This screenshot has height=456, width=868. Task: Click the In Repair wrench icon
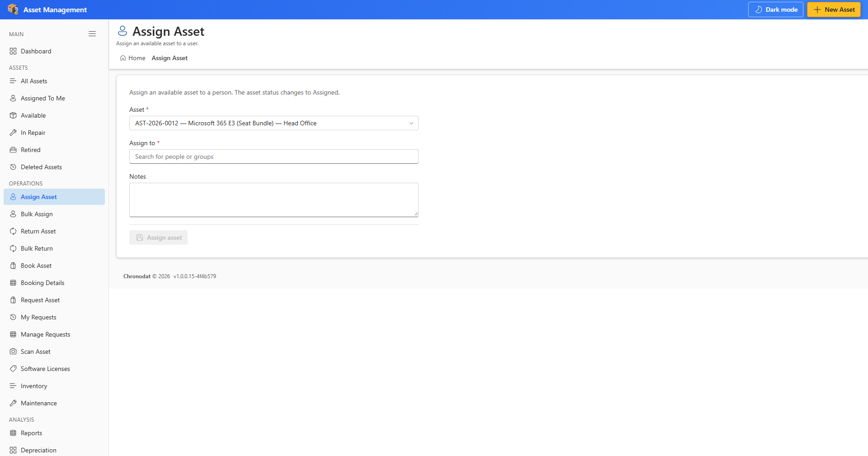[13, 133]
